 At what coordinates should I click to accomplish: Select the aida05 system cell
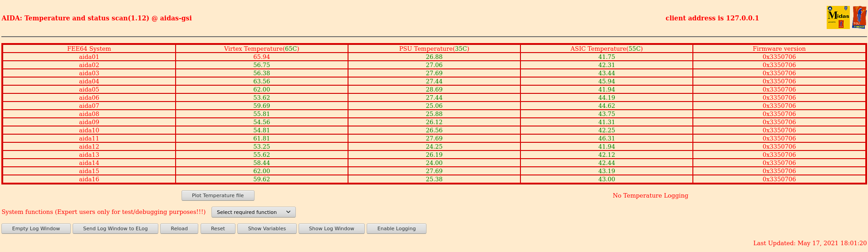point(89,89)
